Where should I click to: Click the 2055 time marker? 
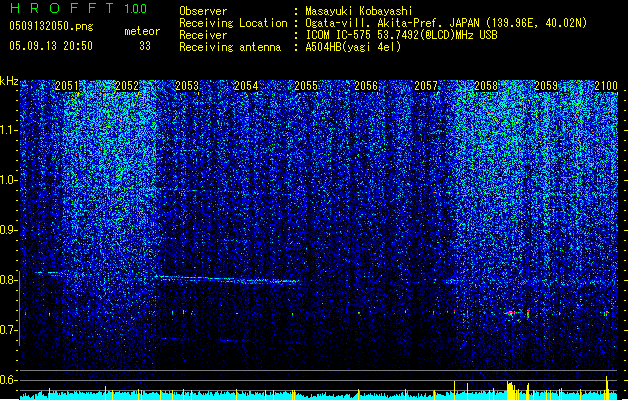click(x=306, y=86)
